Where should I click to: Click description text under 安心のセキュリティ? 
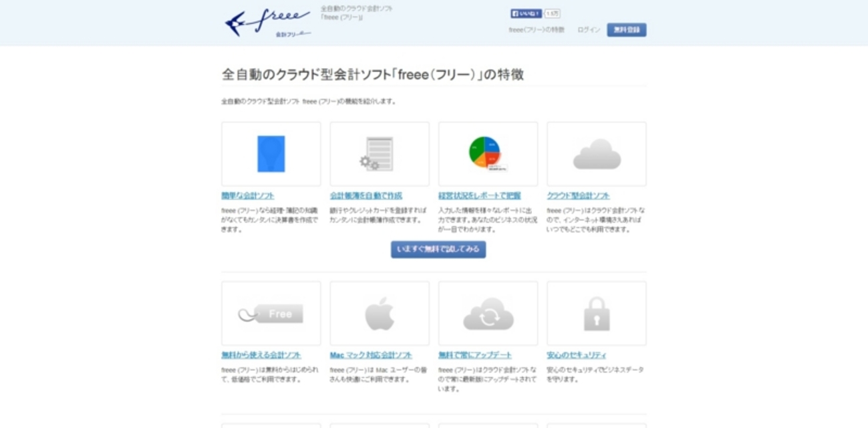[x=595, y=374]
